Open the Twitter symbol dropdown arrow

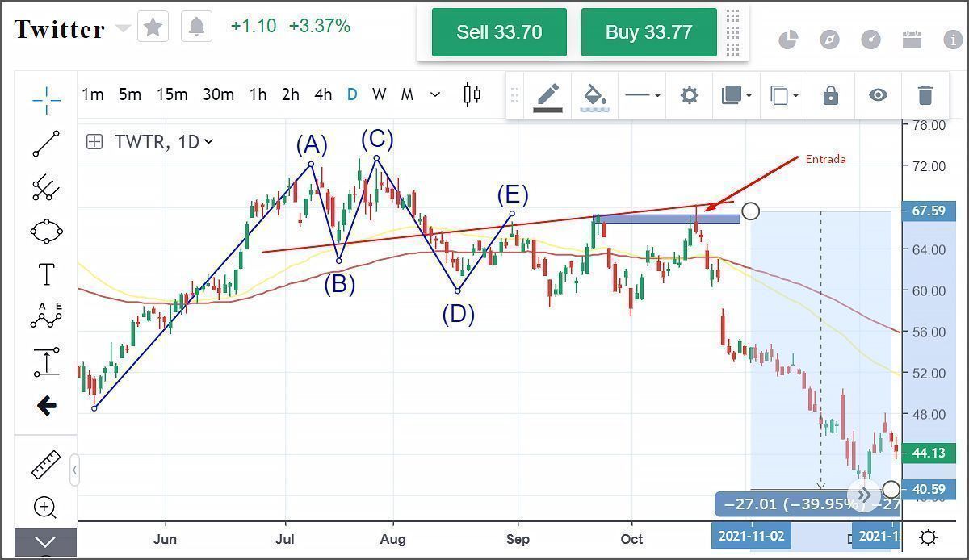(x=123, y=28)
